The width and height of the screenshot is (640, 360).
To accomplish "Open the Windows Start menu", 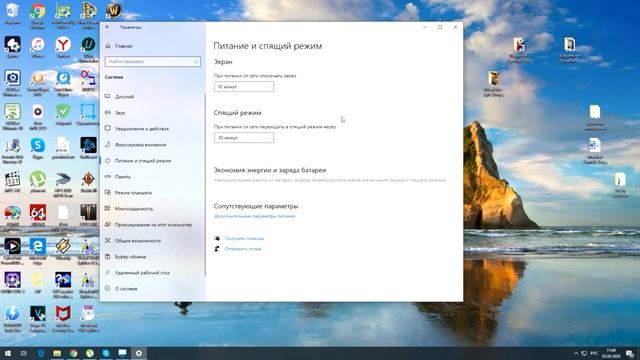I will click(8, 353).
